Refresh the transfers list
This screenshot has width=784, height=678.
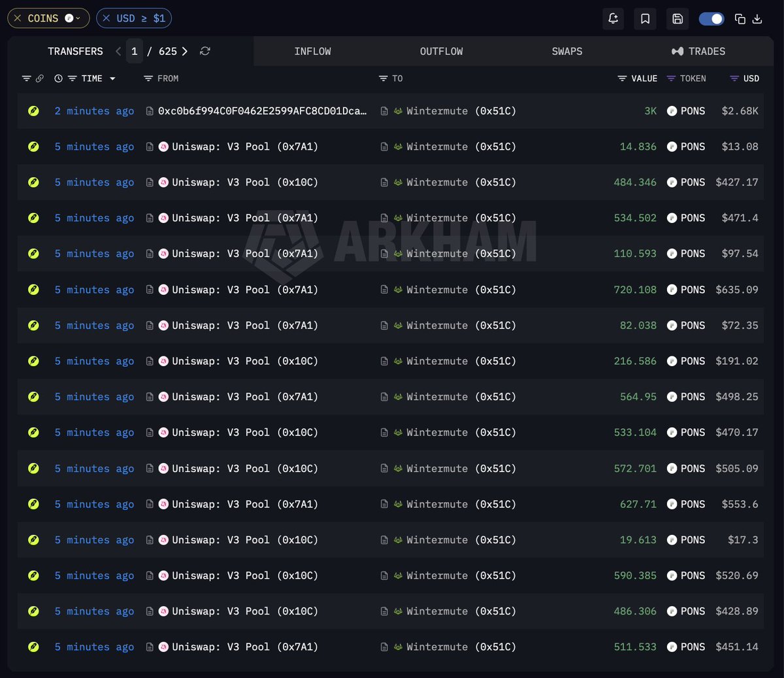coord(205,51)
